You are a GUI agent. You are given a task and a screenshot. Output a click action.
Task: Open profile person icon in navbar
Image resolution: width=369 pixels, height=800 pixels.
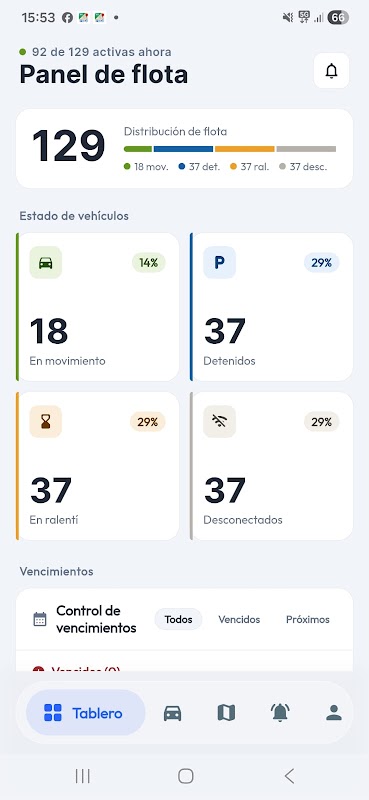tap(334, 713)
